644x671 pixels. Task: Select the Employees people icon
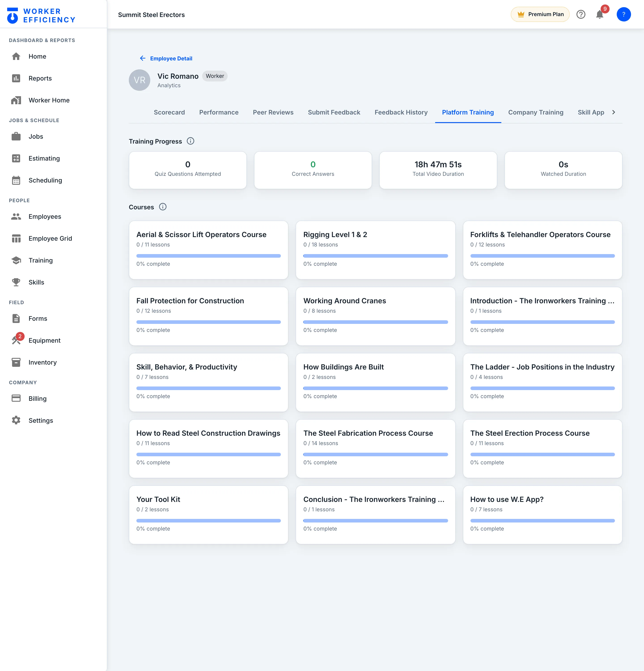tap(16, 217)
